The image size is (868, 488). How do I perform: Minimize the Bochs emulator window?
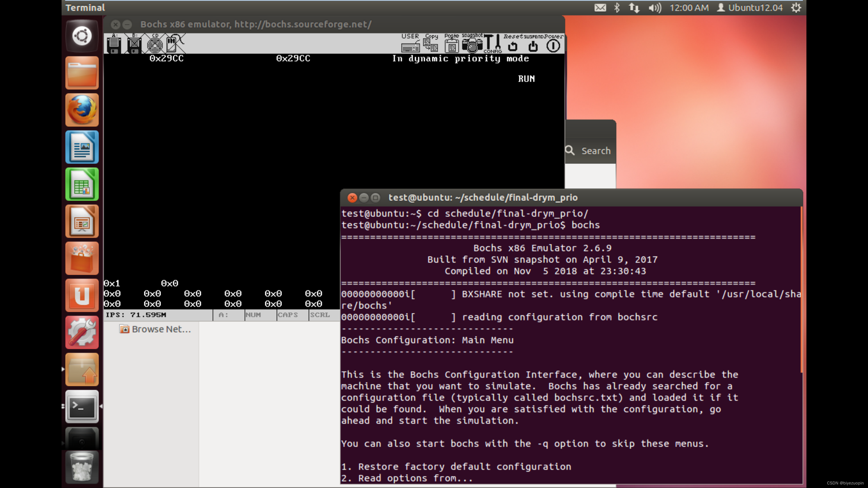pyautogui.click(x=127, y=24)
